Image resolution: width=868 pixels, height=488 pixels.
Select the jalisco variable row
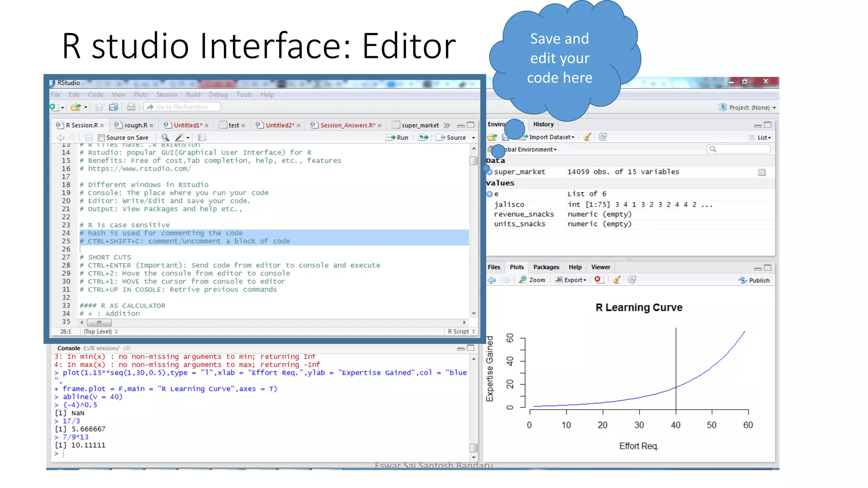pos(630,205)
